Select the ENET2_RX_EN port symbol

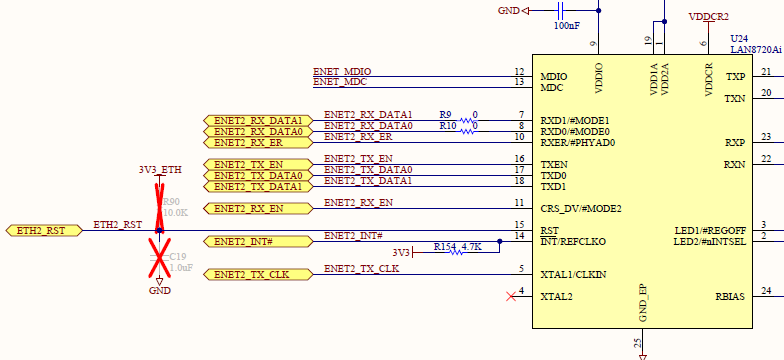tap(258, 208)
